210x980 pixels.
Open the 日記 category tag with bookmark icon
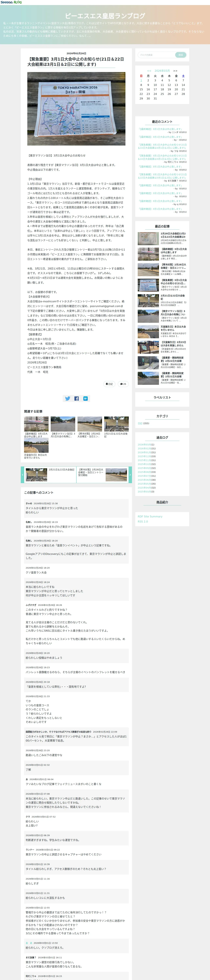pos(109,384)
